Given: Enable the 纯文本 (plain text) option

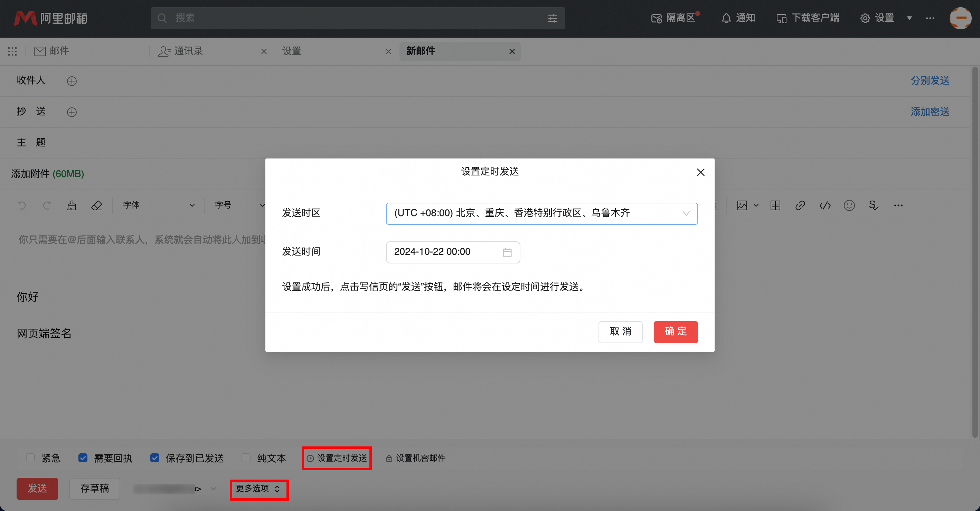Looking at the screenshot, I should pyautogui.click(x=246, y=458).
